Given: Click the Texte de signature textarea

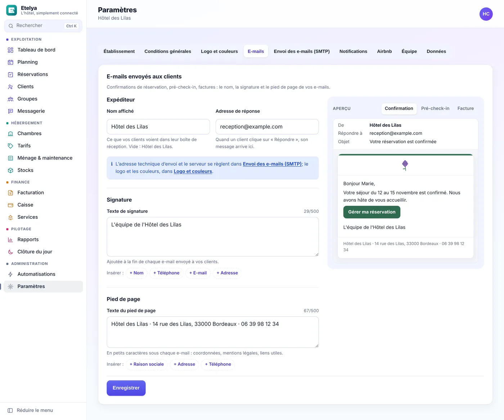Looking at the screenshot, I should [x=213, y=237].
